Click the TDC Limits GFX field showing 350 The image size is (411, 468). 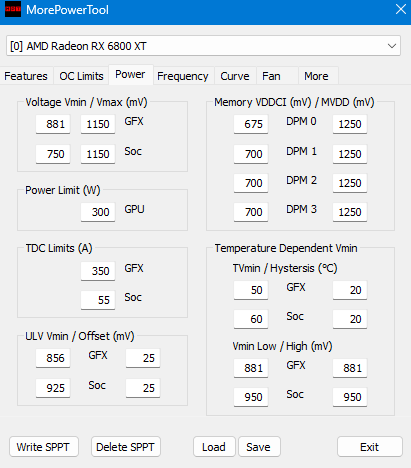[98, 271]
